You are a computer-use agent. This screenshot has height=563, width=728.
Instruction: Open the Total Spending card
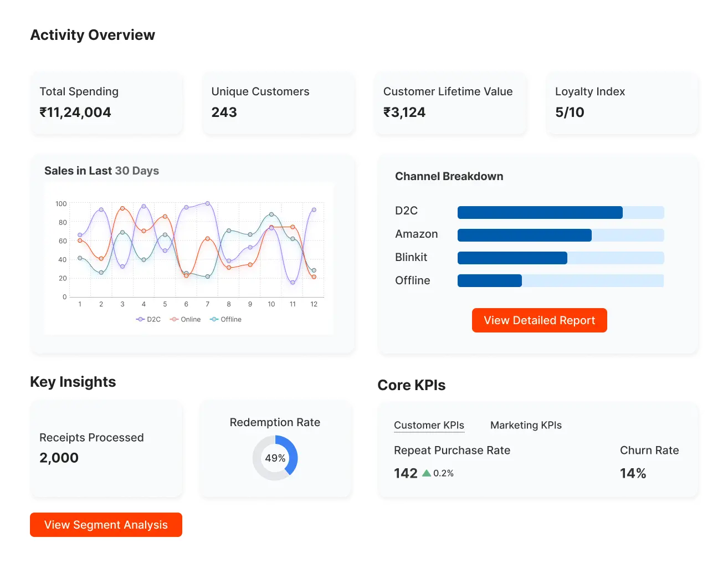coord(106,103)
